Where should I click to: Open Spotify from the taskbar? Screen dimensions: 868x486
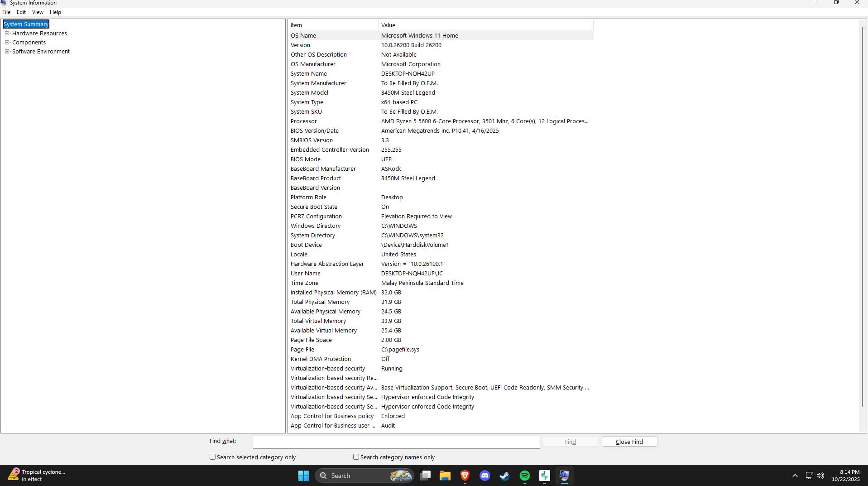[x=525, y=476]
